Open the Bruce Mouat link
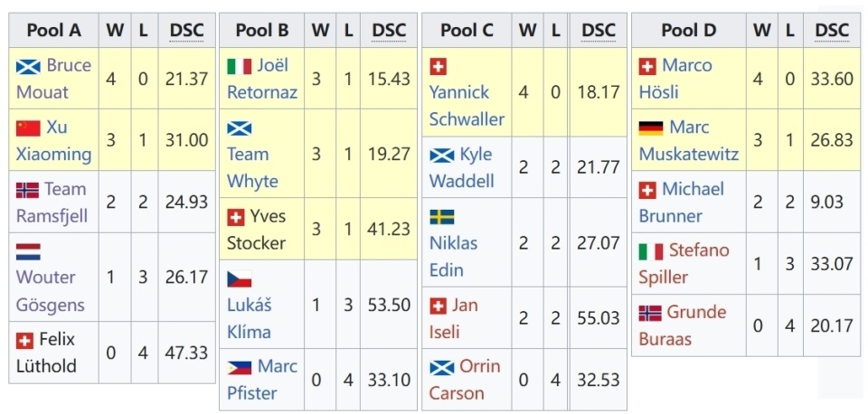 coord(53,78)
